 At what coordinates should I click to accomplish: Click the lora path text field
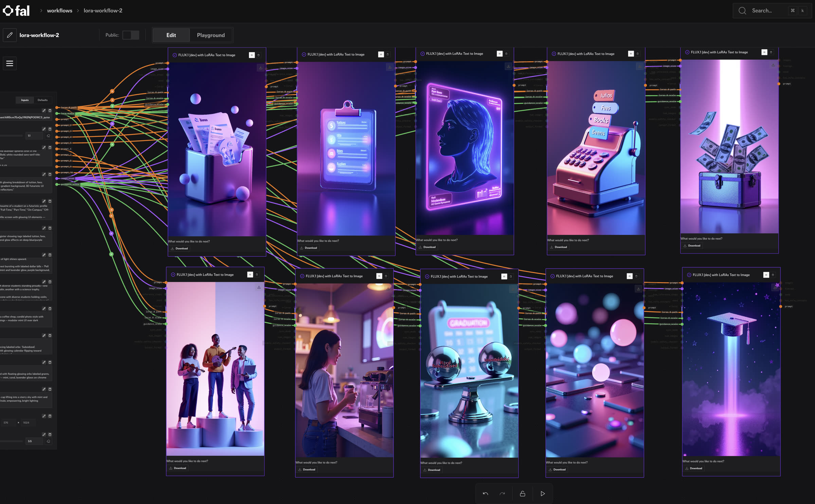coord(26,117)
